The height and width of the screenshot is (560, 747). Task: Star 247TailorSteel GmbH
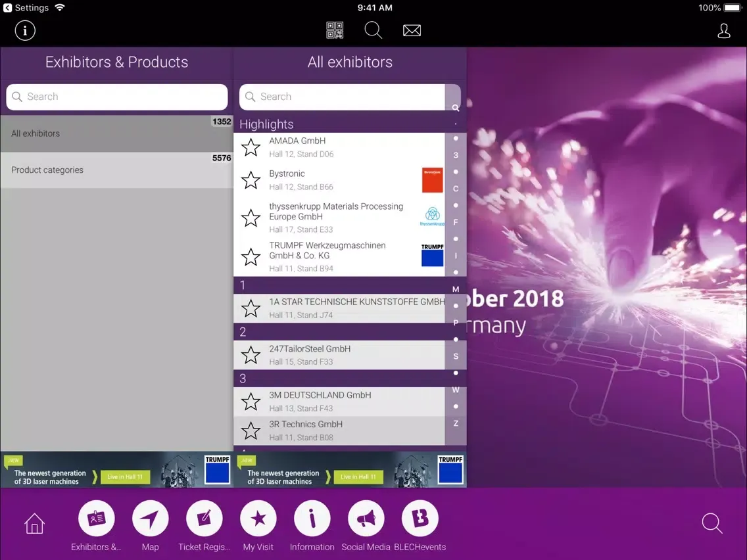pyautogui.click(x=251, y=355)
